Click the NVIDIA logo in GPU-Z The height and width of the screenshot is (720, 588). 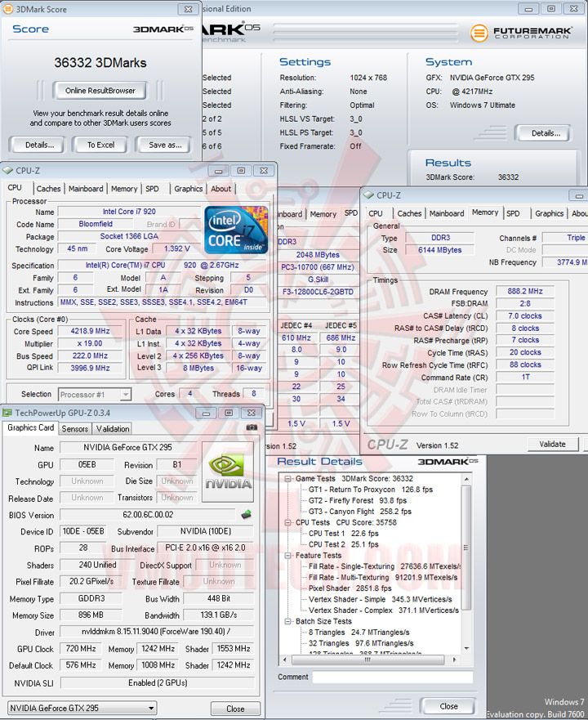pos(228,472)
